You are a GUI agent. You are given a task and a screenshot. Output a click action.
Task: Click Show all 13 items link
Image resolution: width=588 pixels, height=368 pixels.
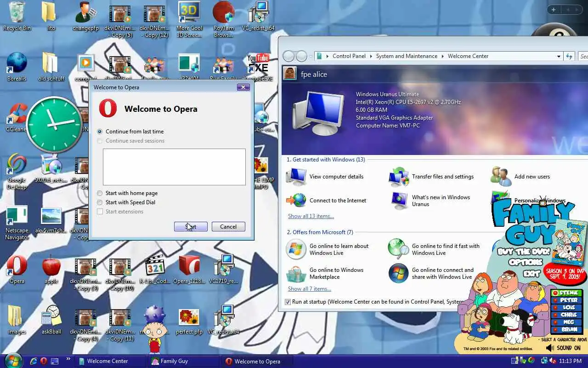tap(311, 216)
